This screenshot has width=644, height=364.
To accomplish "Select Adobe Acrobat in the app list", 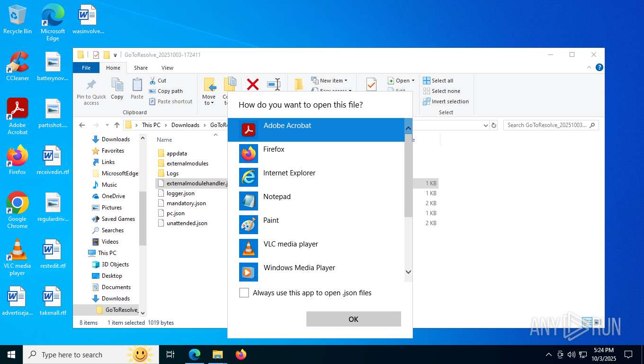I will click(316, 130).
